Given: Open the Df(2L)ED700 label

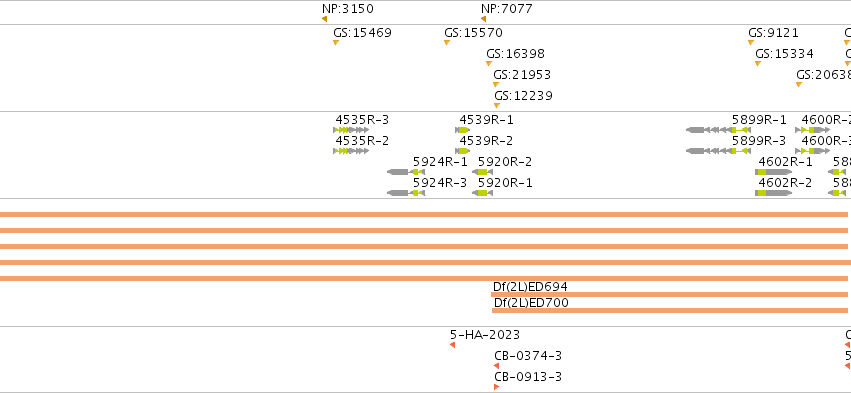Looking at the screenshot, I should point(531,302).
